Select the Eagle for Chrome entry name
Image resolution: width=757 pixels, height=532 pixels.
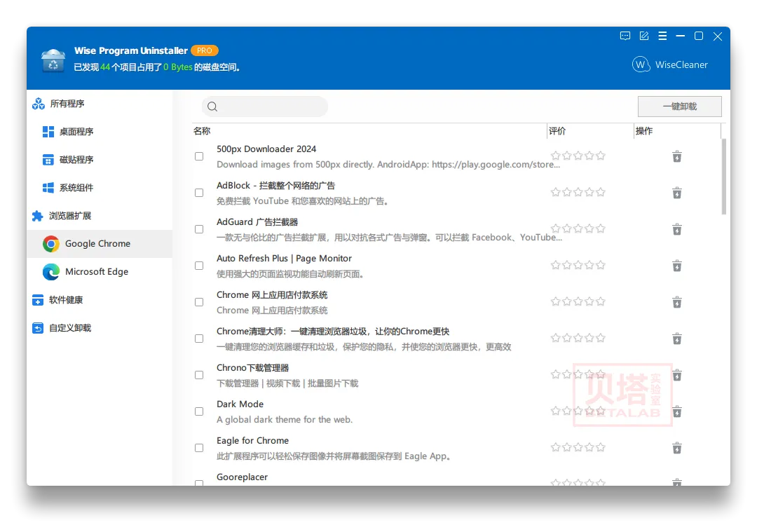(252, 441)
